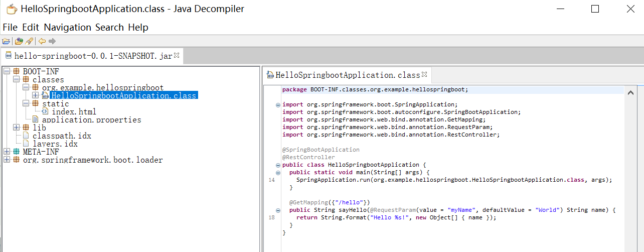
Task: Select the classes folder label
Action: click(48, 80)
